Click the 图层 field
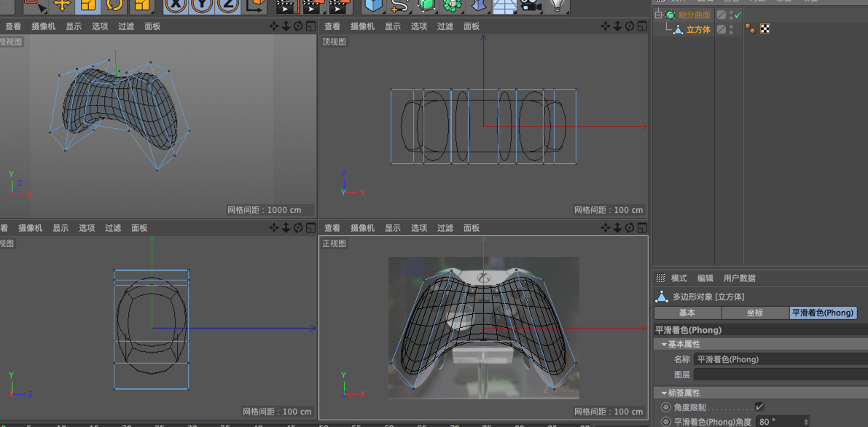The height and width of the screenshot is (427, 868). (x=781, y=375)
